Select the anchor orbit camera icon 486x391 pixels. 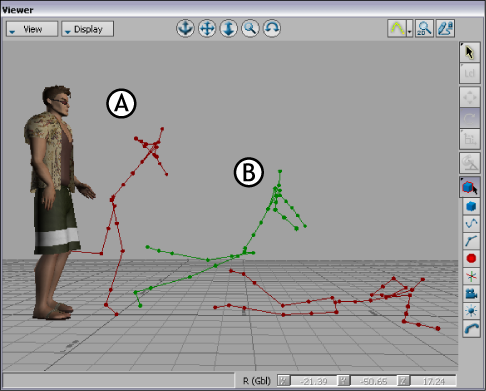pyautogui.click(x=185, y=28)
